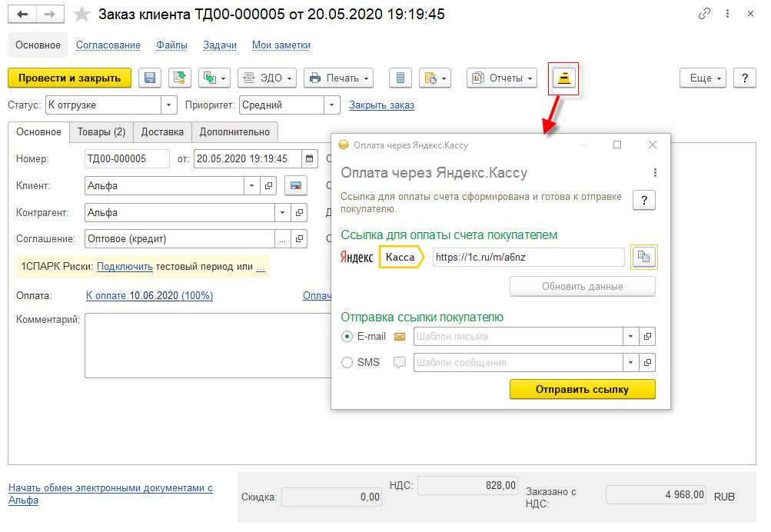Open the calendar picker for order date
This screenshot has height=532, width=771.
(309, 159)
